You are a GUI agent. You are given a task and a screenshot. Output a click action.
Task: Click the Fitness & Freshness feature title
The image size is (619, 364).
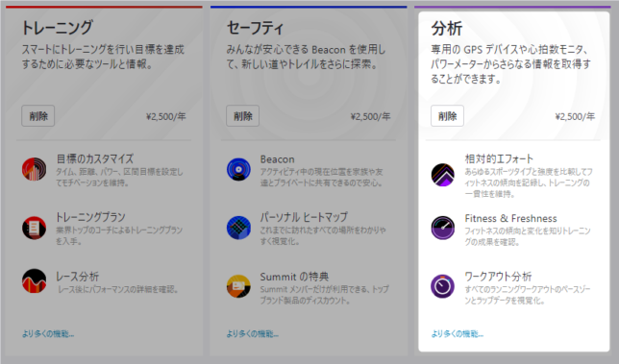[510, 218]
